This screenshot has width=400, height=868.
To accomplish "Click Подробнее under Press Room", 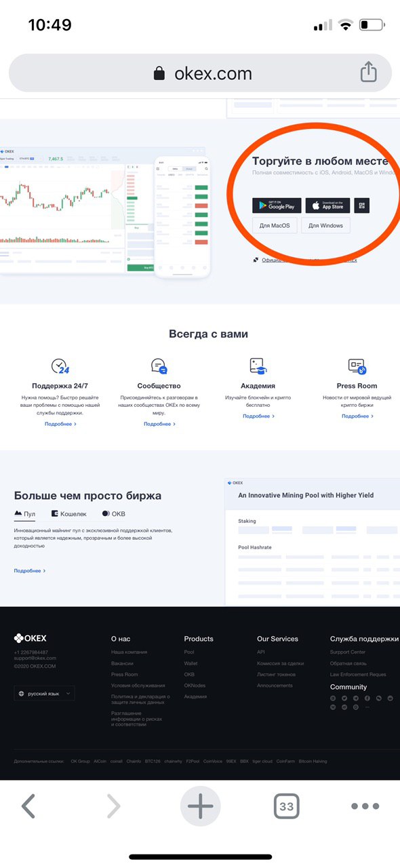I will [357, 416].
